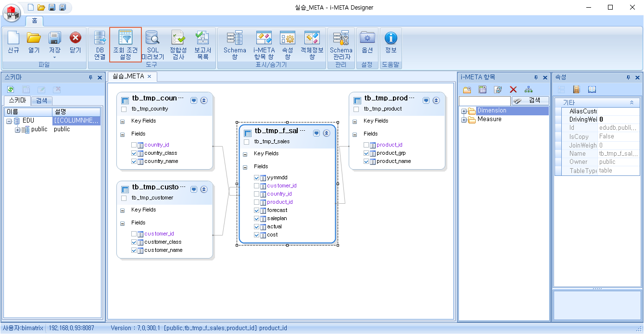Screen dimensions: 644x334
Task: Collapse the 기타 property category
Action: (631, 103)
